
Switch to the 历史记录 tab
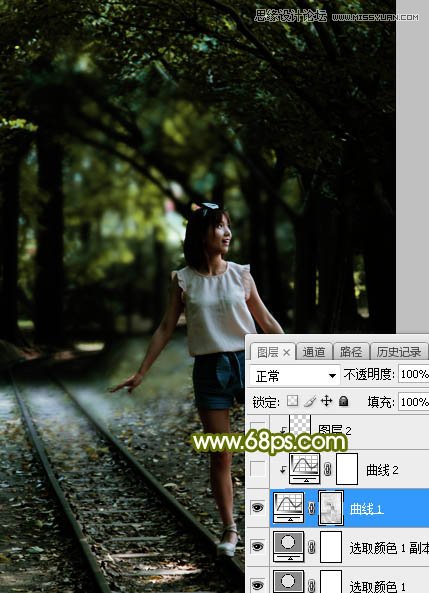pyautogui.click(x=399, y=352)
